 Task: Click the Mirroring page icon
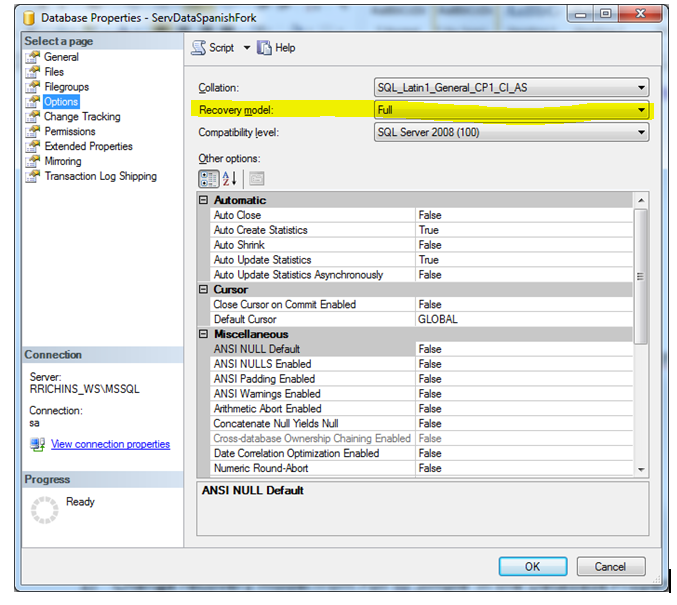[32, 161]
